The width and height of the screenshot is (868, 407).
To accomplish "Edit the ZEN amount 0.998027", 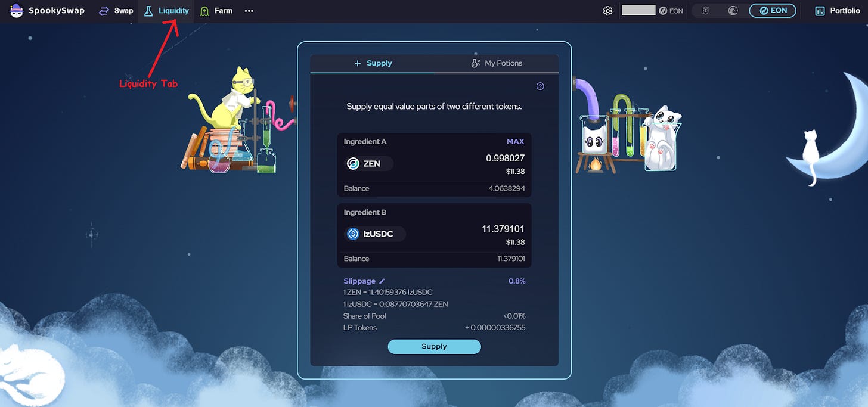I will tap(505, 159).
